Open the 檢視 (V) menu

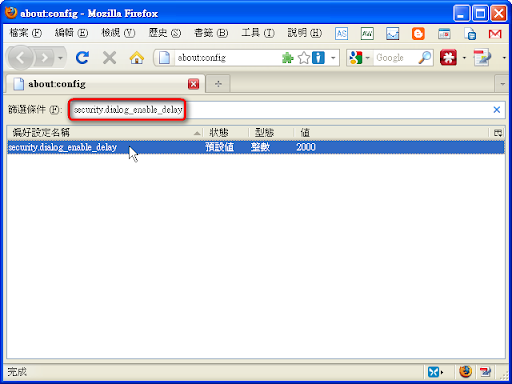[x=118, y=33]
